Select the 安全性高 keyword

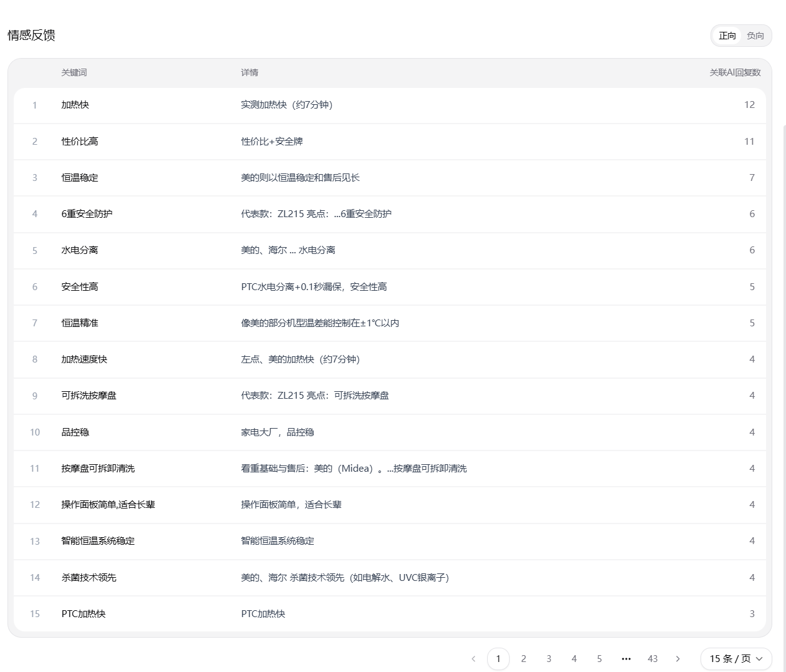pyautogui.click(x=80, y=287)
